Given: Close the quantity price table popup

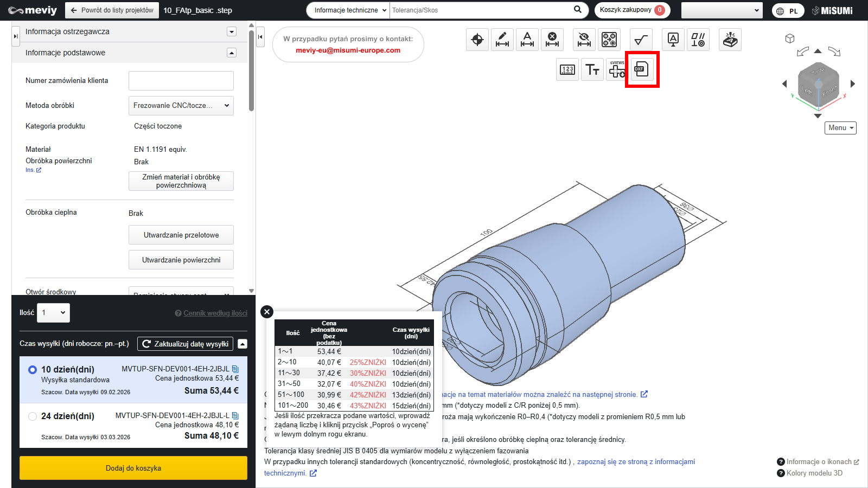Looking at the screenshot, I should coord(266,312).
